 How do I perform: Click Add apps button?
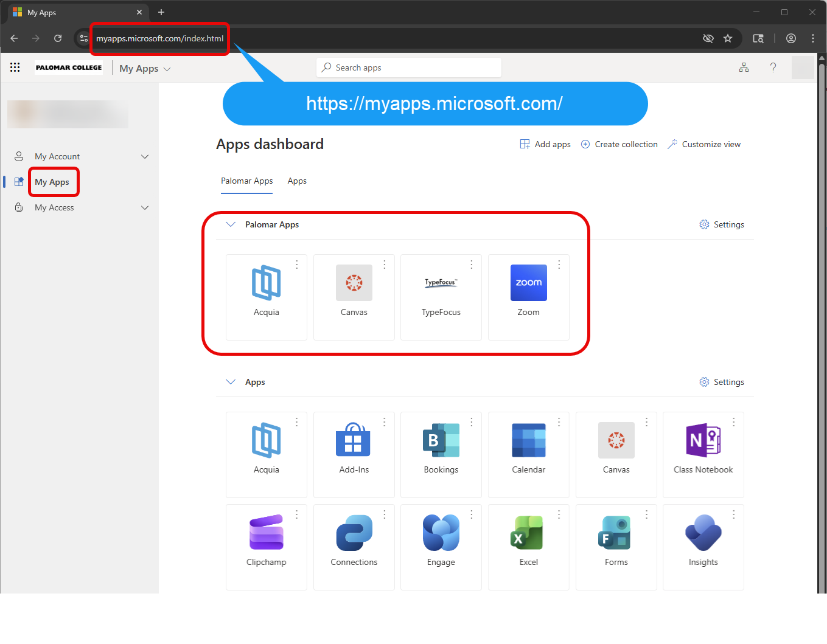click(545, 145)
